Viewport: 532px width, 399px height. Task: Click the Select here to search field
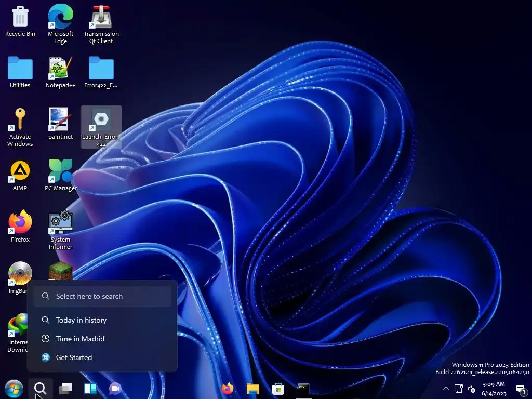click(102, 296)
